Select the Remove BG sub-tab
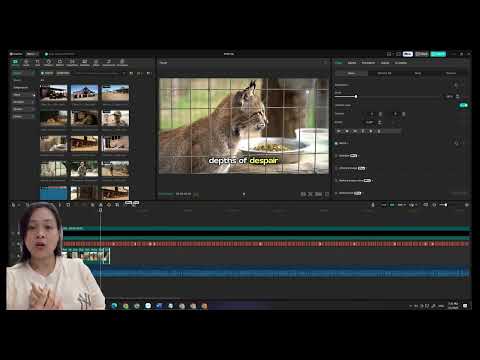 [x=384, y=73]
